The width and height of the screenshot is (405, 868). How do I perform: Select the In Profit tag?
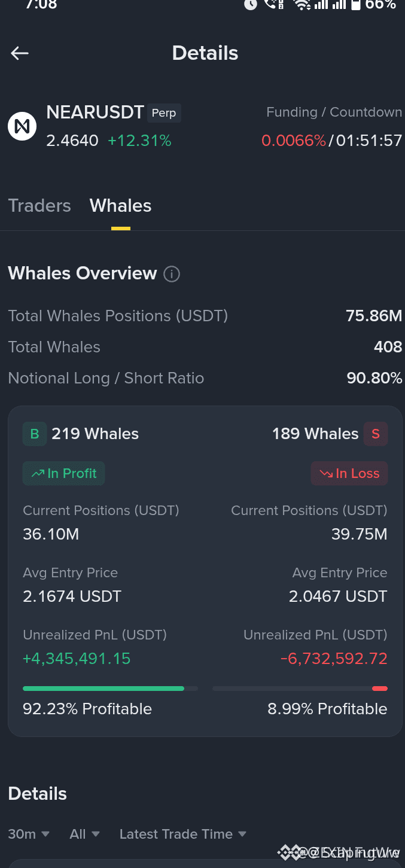point(64,473)
